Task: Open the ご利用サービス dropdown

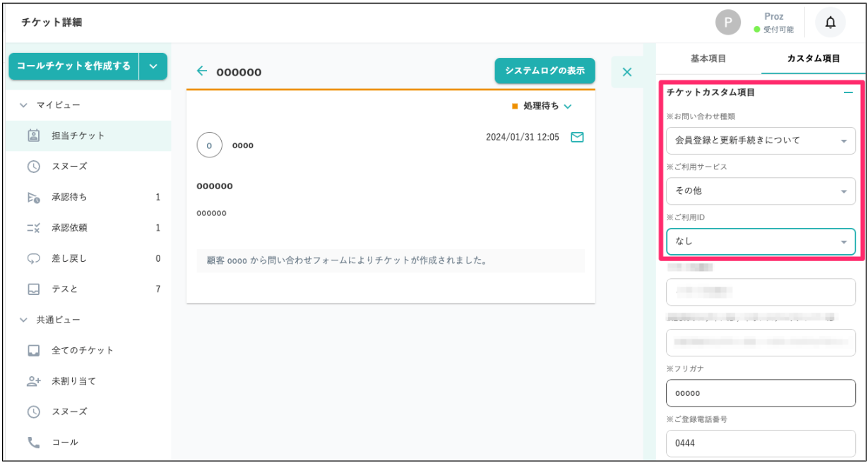Action: 761,191
